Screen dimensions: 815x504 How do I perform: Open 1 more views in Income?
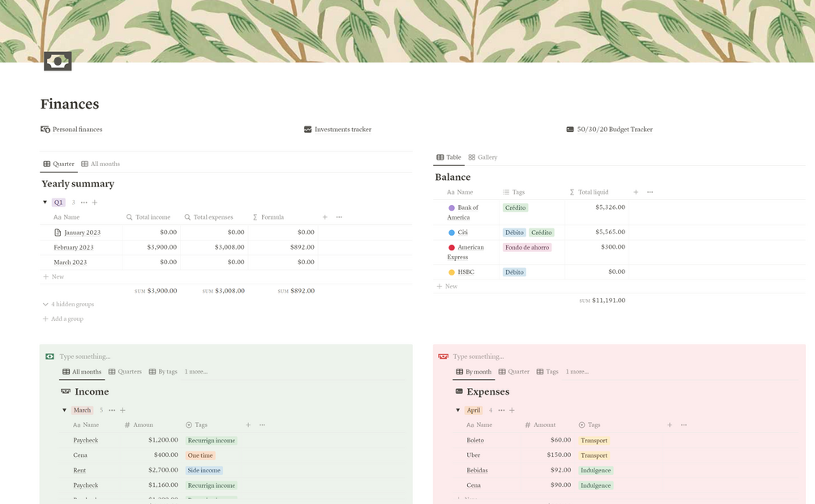click(x=196, y=371)
